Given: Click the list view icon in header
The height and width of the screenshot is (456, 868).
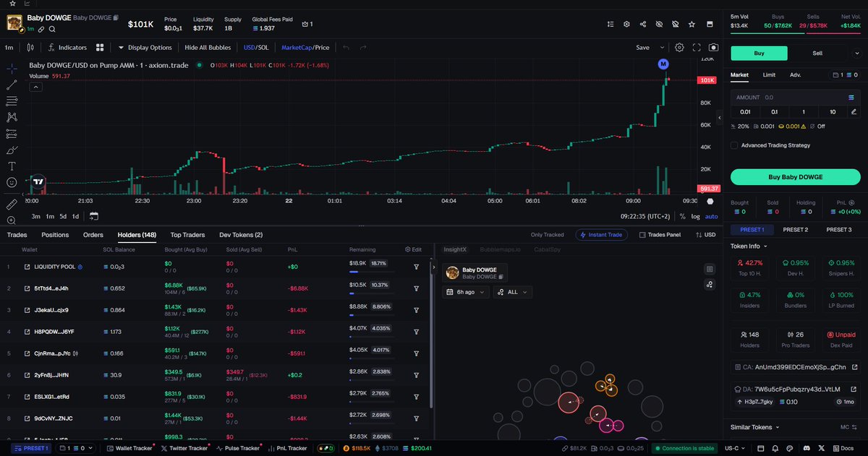Looking at the screenshot, I should [x=610, y=24].
